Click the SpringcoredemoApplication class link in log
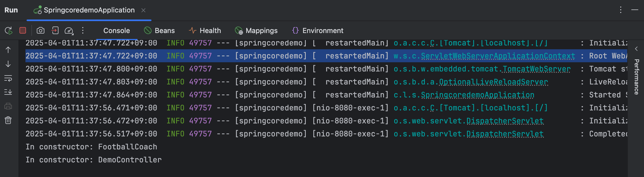Viewport: 644px width, 177px height. coord(477,95)
